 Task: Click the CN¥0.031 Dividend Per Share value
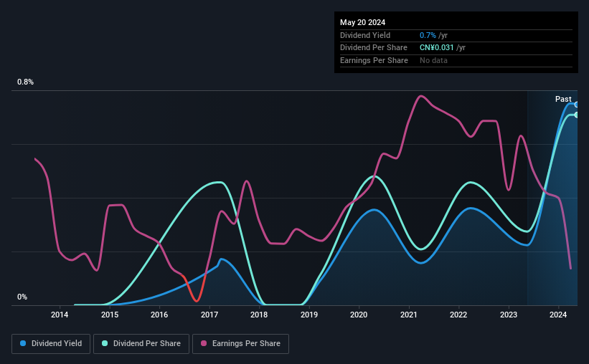(436, 48)
